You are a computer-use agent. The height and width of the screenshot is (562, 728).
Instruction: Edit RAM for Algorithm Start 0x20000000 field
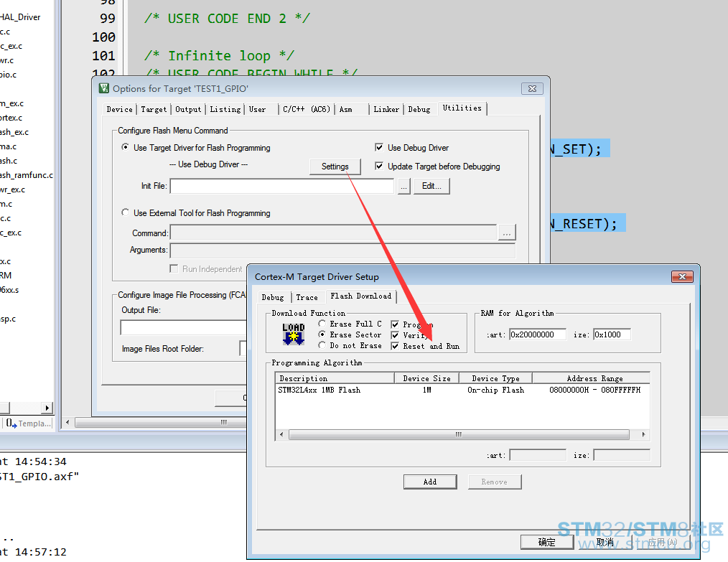[538, 334]
